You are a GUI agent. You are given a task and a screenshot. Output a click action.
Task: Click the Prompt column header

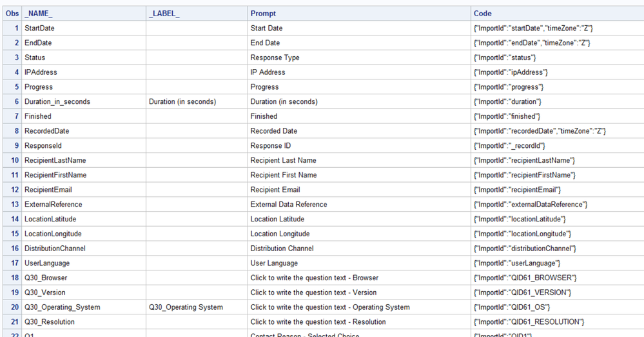coord(263,14)
